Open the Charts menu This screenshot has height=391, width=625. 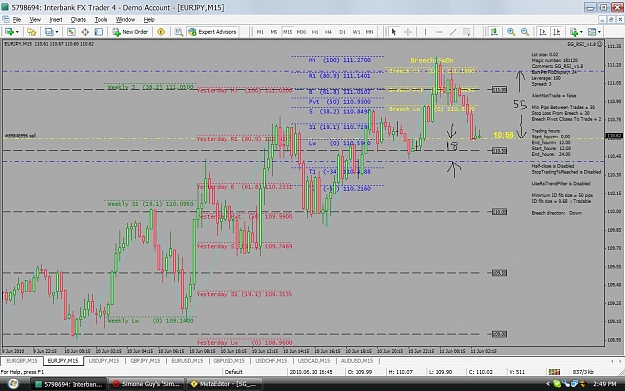tap(78, 20)
